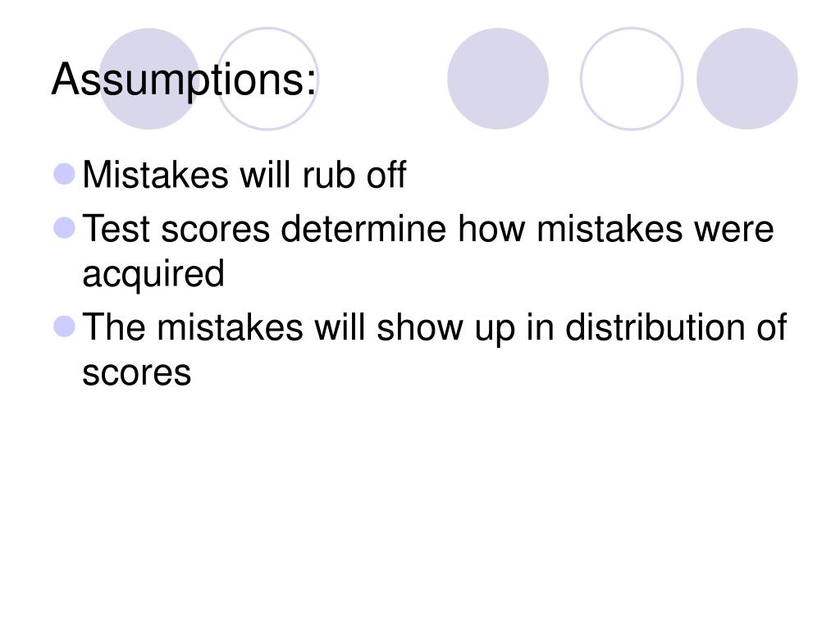This screenshot has width=840, height=630.
Task: Click bullet dot before "Mistakes will rub off"
Action: coord(65,175)
